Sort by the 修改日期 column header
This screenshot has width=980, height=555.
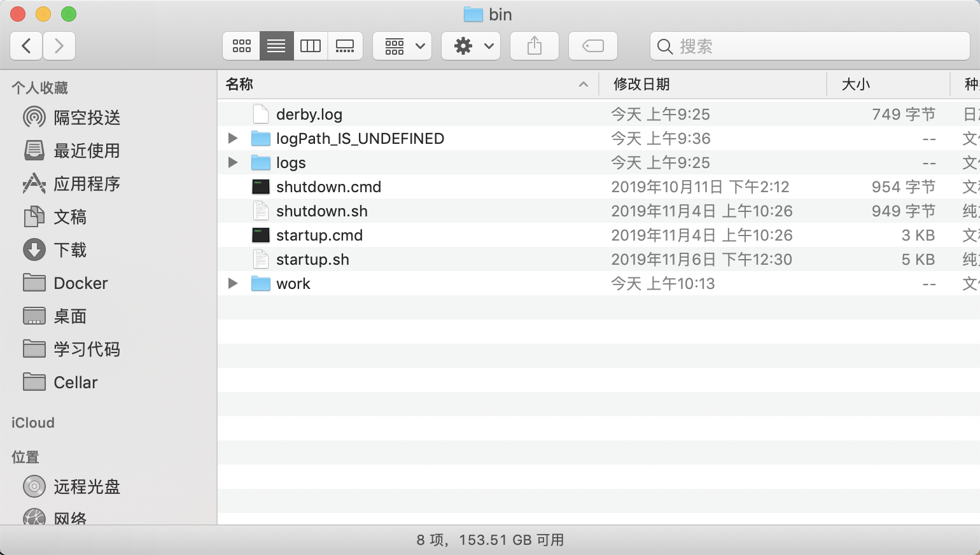coord(713,84)
